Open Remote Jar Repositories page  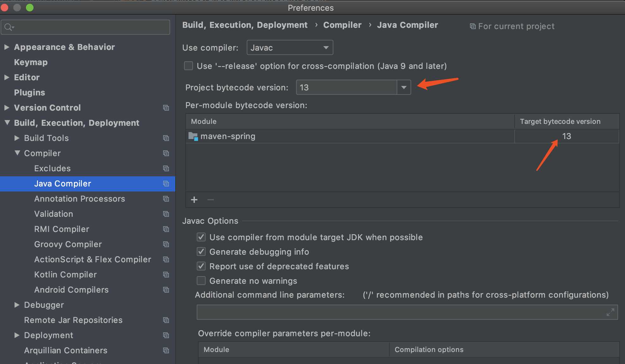click(x=73, y=320)
